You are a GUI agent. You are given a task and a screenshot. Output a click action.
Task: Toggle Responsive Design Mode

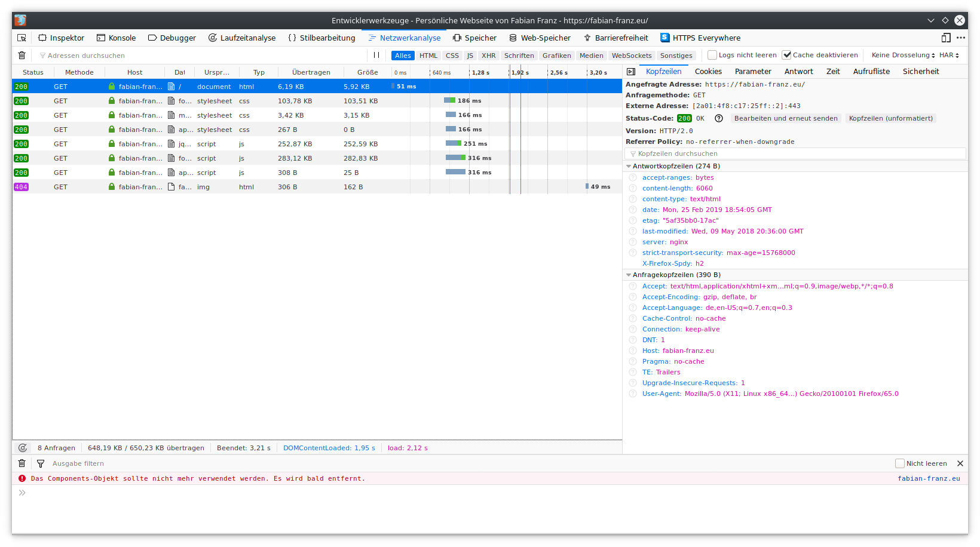pyautogui.click(x=945, y=37)
